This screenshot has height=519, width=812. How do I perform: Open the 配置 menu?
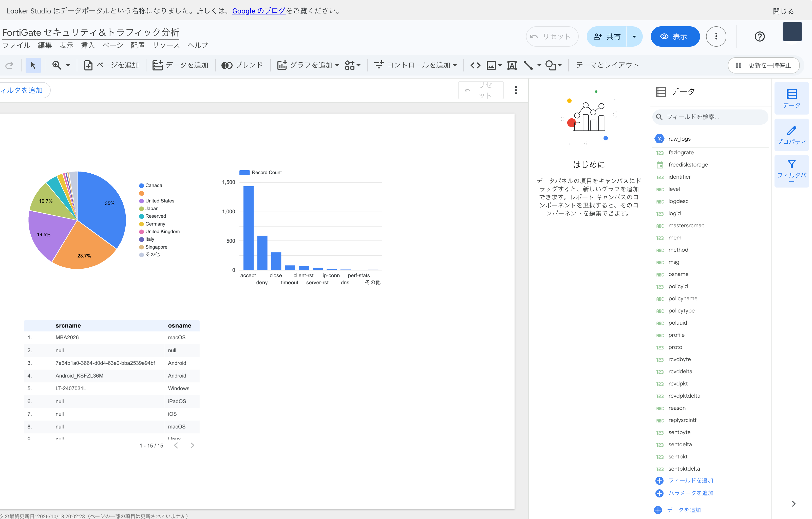(138, 45)
